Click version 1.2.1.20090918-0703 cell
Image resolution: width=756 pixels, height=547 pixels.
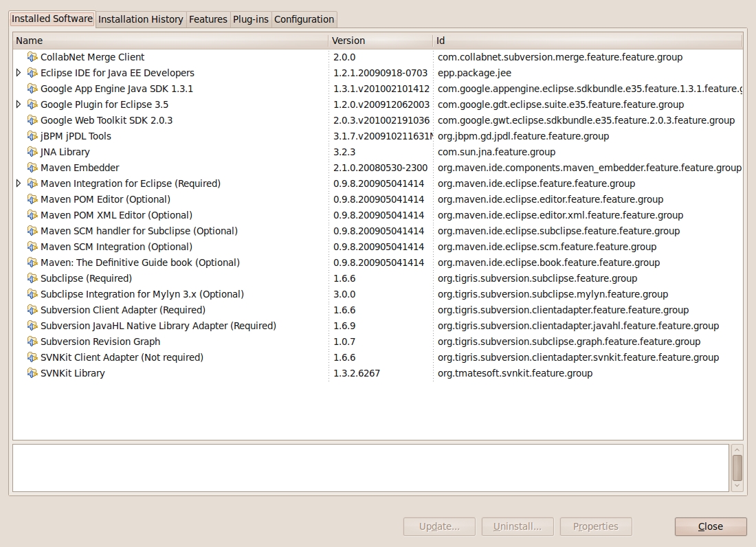pos(381,74)
